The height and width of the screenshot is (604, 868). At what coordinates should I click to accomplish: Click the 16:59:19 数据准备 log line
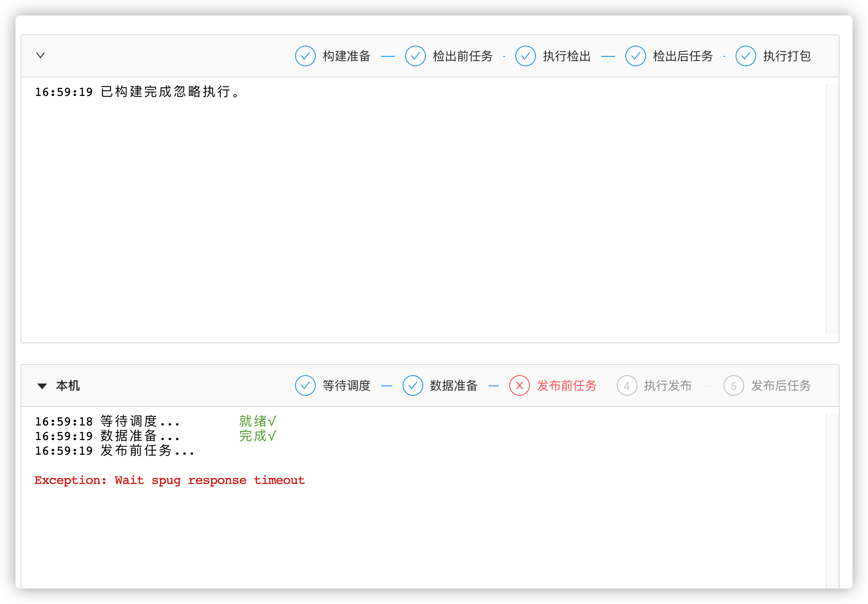tap(107, 436)
